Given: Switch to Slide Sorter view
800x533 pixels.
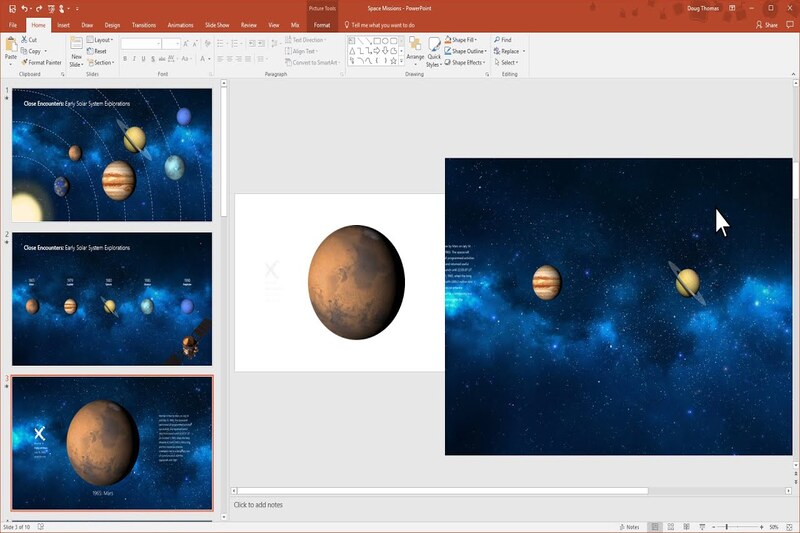Looking at the screenshot, I should 669,527.
